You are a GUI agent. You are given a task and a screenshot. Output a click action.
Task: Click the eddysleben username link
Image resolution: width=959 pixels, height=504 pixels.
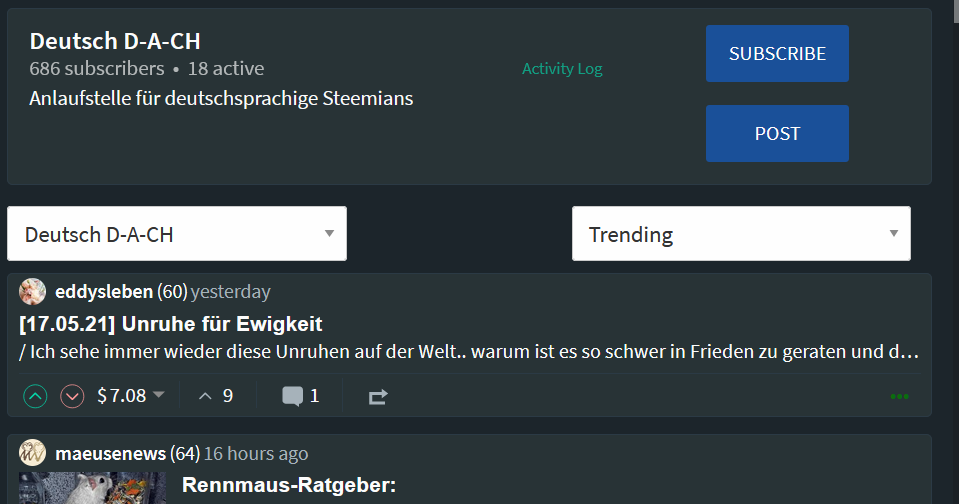pos(104,292)
